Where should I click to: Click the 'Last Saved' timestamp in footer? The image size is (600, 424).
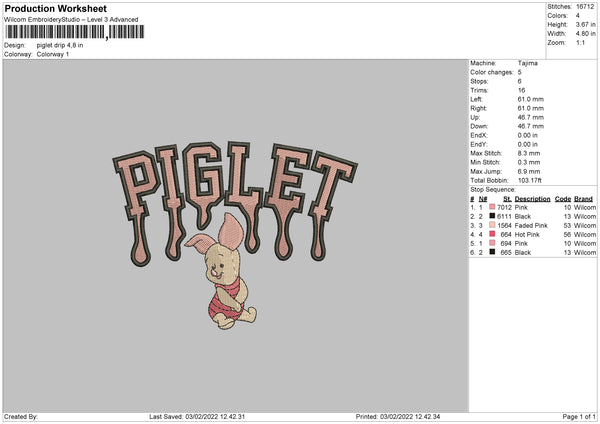click(x=197, y=416)
